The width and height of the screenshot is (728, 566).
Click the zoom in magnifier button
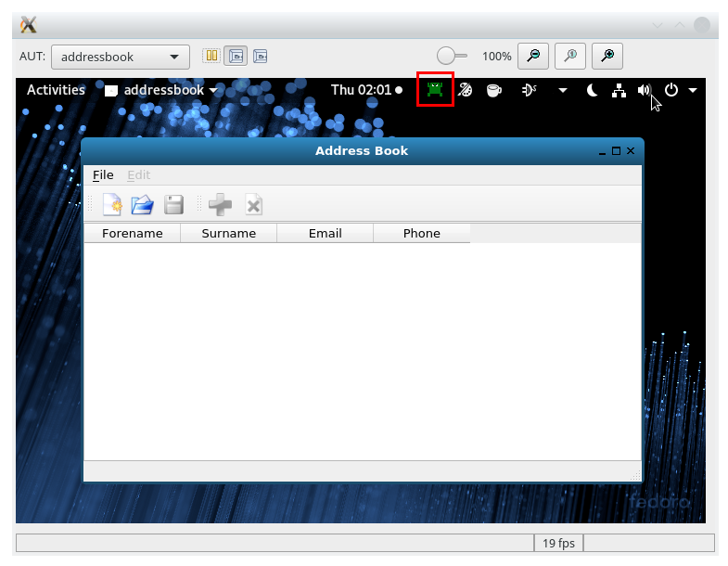pyautogui.click(x=607, y=57)
